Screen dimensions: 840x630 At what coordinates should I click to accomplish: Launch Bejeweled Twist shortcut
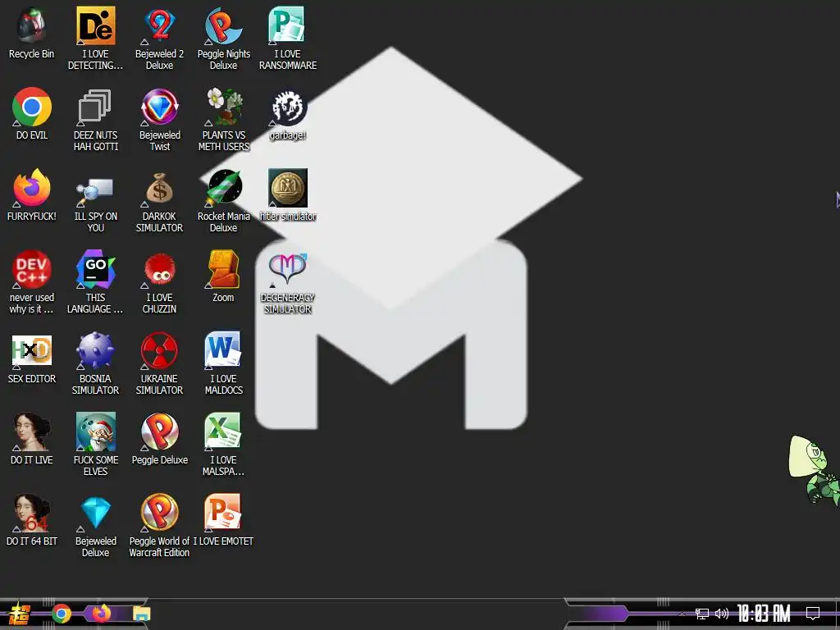[160, 107]
